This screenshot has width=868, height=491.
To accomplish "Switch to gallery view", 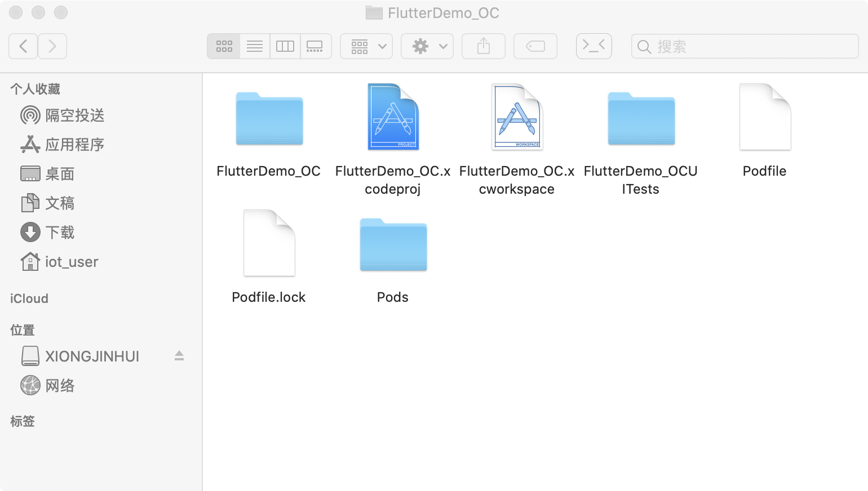I will (x=316, y=46).
